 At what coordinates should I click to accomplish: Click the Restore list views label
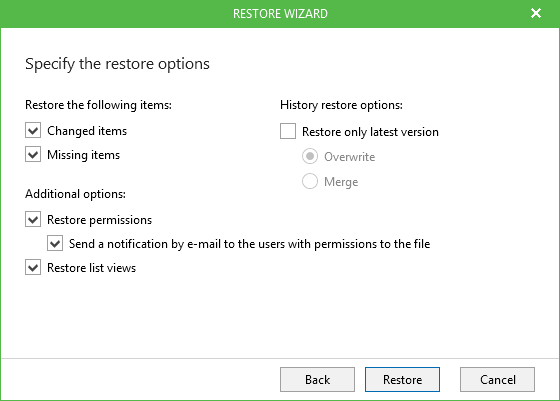91,268
